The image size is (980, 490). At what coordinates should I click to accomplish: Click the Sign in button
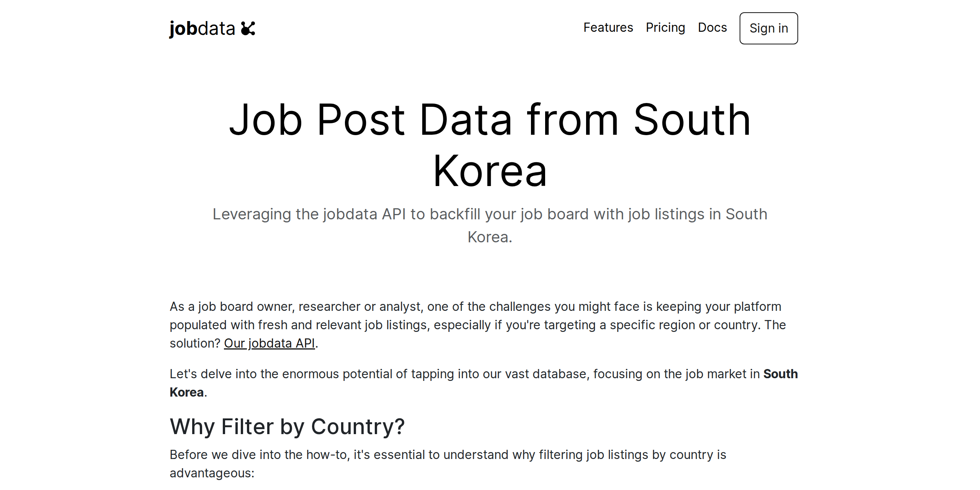(x=768, y=28)
